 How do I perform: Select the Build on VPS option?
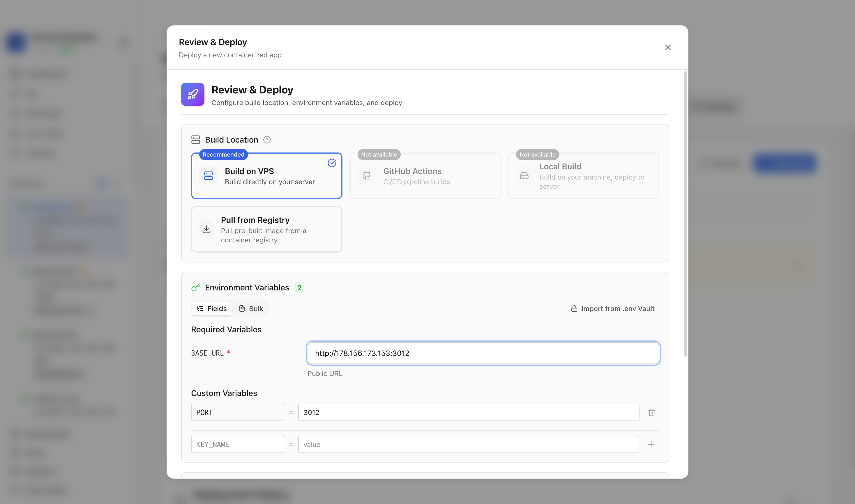[266, 176]
